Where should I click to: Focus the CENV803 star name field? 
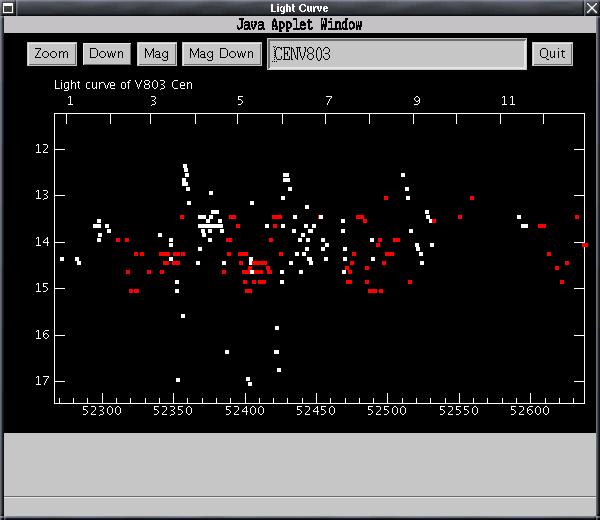pos(397,54)
